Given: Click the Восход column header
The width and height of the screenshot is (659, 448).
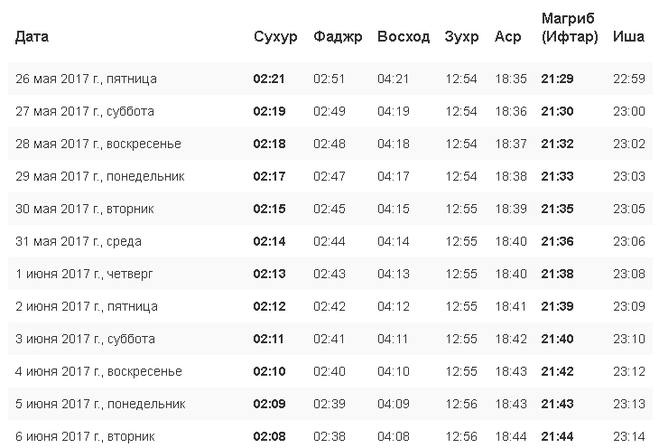Looking at the screenshot, I should pyautogui.click(x=403, y=37).
